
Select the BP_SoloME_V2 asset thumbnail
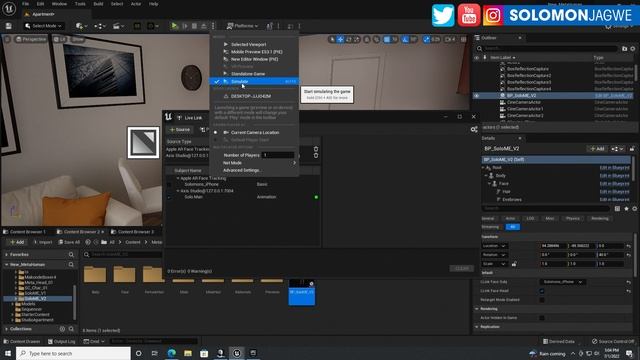[x=302, y=292]
